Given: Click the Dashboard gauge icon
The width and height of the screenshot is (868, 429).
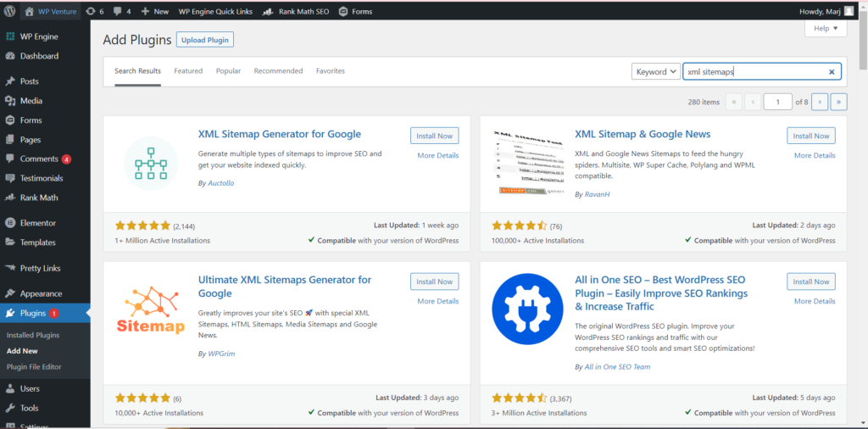Looking at the screenshot, I should coord(10,56).
